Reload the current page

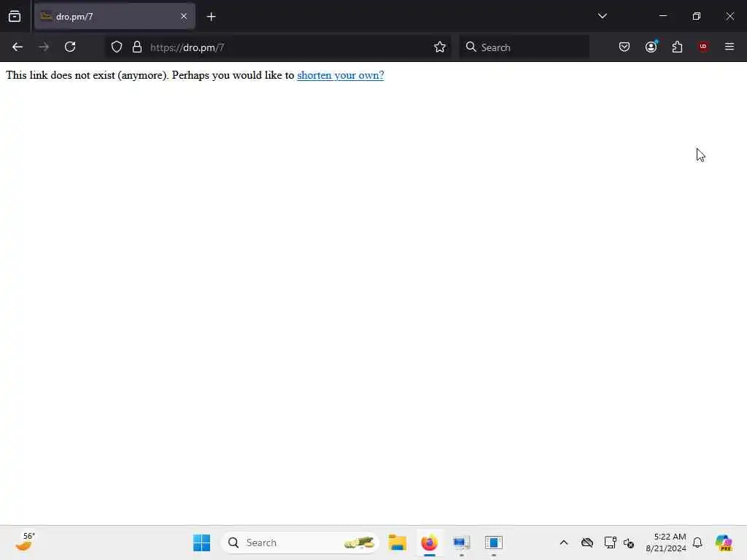coord(70,47)
